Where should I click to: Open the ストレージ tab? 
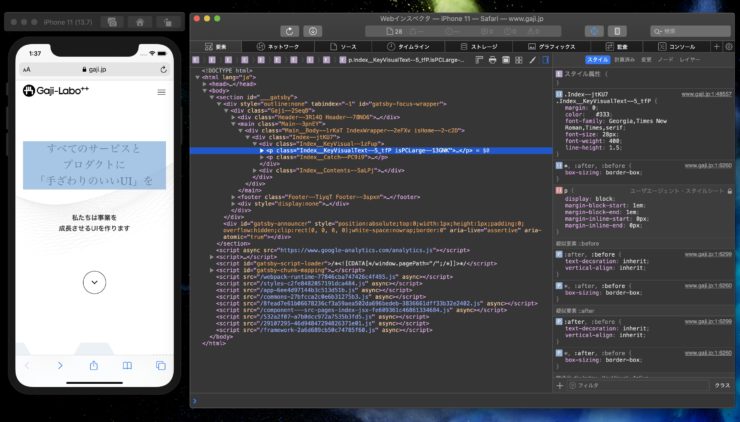(x=479, y=47)
